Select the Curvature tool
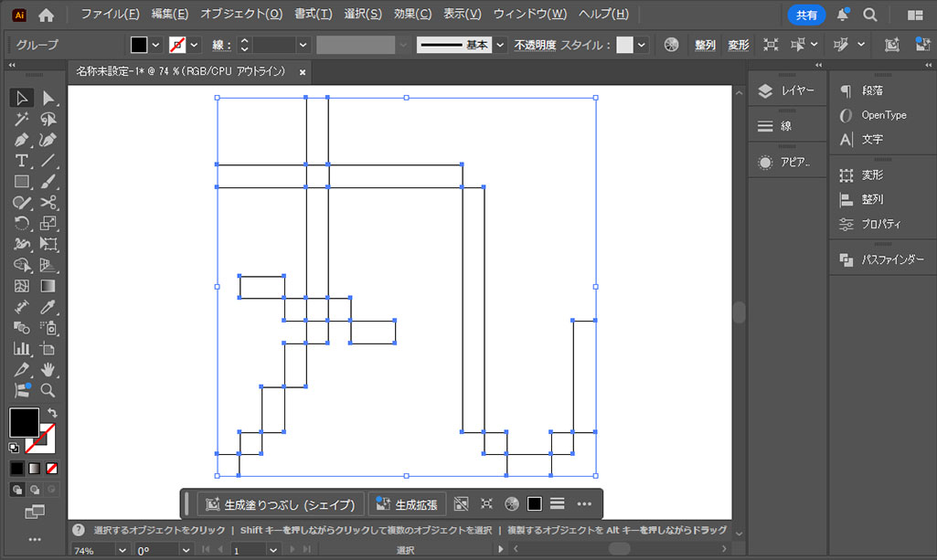The height and width of the screenshot is (560, 937). point(48,141)
